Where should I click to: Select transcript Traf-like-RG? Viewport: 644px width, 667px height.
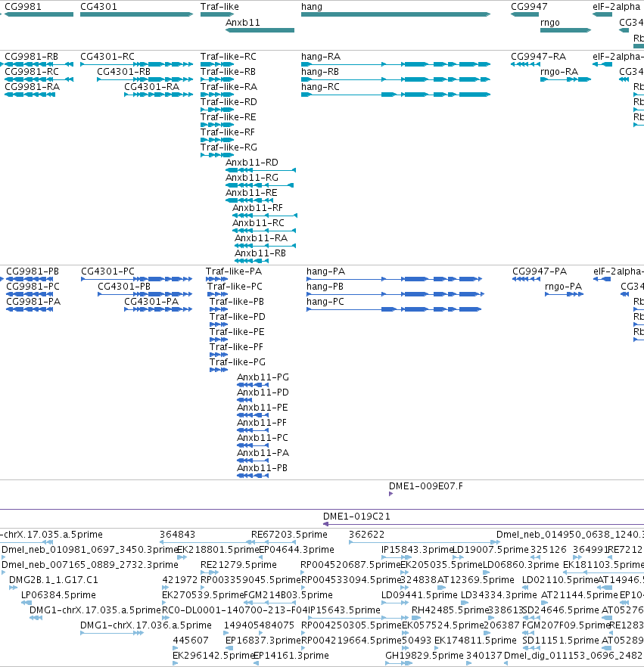coord(217,155)
